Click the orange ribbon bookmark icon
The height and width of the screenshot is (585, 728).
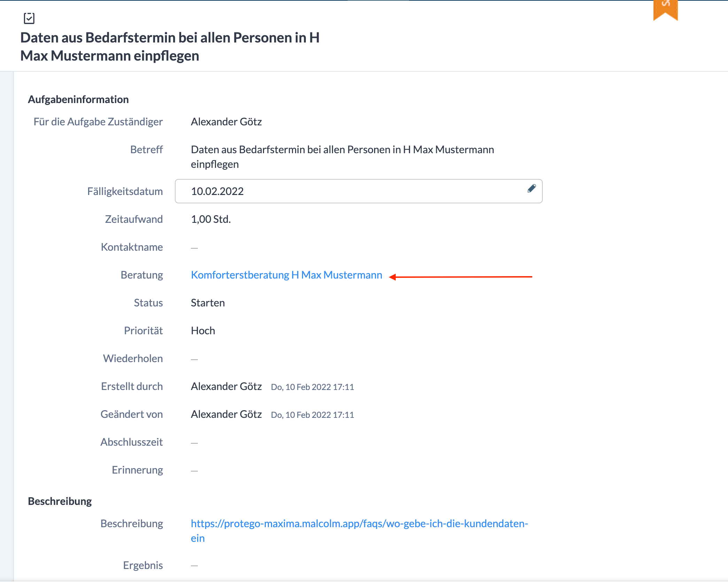[x=665, y=9]
